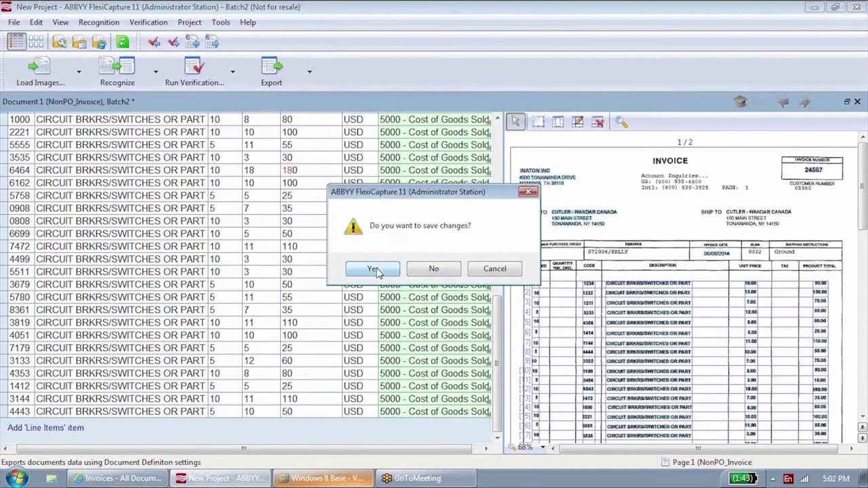Click line item code 1000 cell

(20, 119)
